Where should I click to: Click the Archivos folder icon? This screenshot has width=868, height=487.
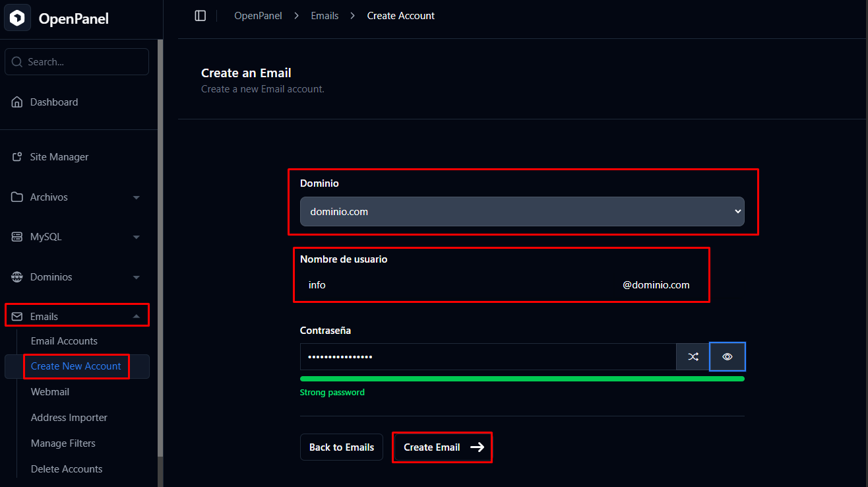pyautogui.click(x=17, y=197)
